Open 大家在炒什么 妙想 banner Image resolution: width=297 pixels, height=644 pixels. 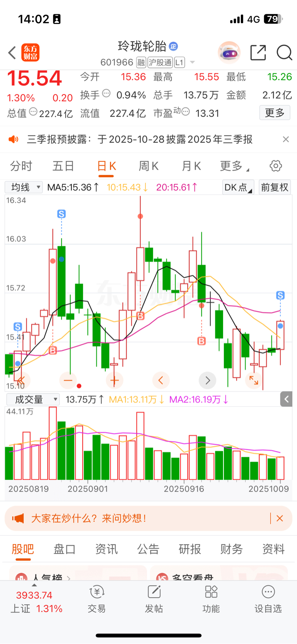coord(148,518)
